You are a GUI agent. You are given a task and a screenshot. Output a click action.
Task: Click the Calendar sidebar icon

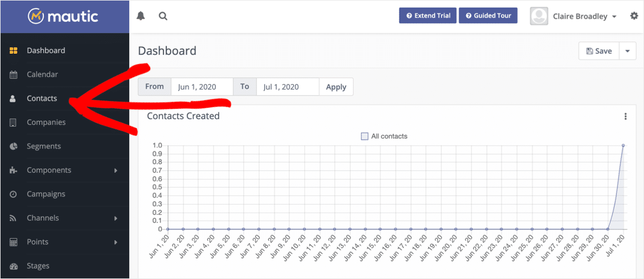[13, 75]
